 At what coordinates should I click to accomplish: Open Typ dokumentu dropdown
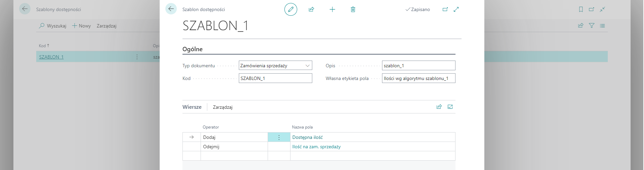(x=307, y=66)
